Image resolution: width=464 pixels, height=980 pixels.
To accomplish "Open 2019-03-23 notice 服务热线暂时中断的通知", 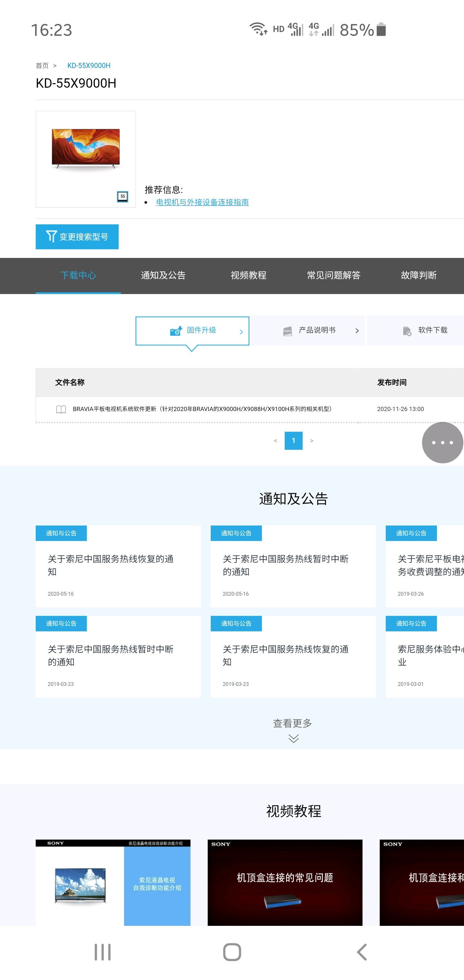I will click(x=118, y=657).
